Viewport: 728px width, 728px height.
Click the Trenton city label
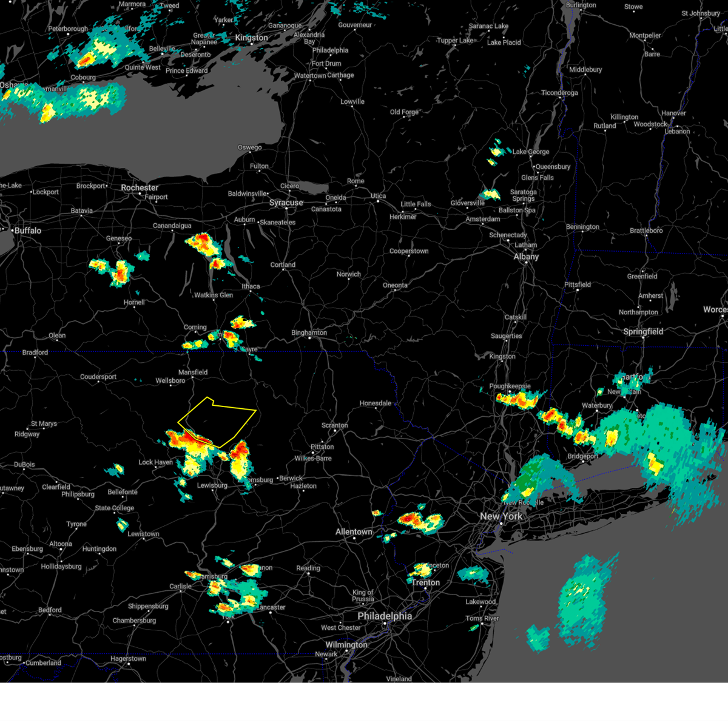(x=426, y=582)
